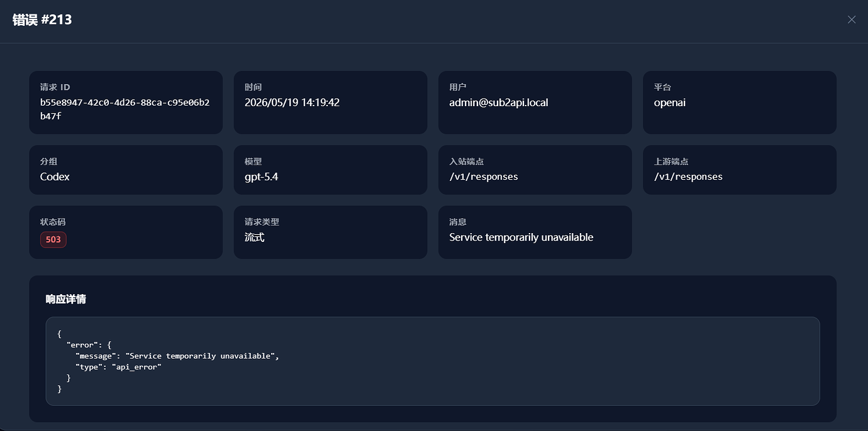Image resolution: width=868 pixels, height=431 pixels.
Task: Select the timestamp 2026/05/19 14:19:42
Action: click(x=292, y=102)
